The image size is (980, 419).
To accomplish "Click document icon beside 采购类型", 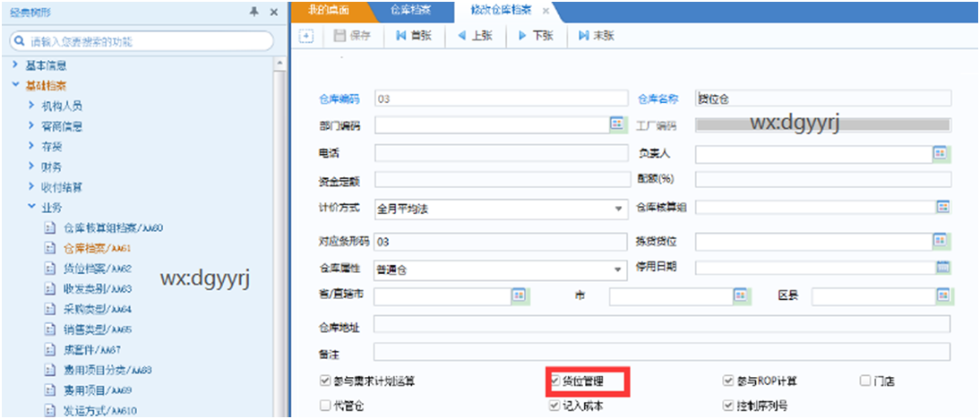I will pos(50,309).
